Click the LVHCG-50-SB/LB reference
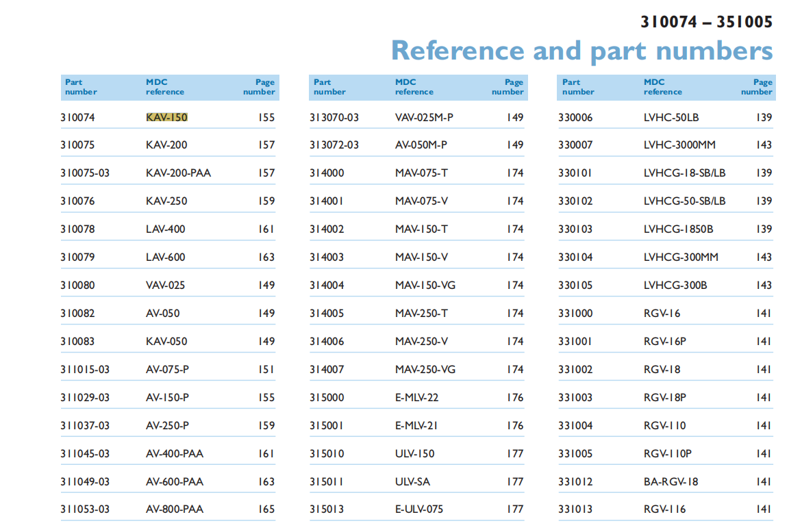The image size is (789, 532). coord(685,201)
